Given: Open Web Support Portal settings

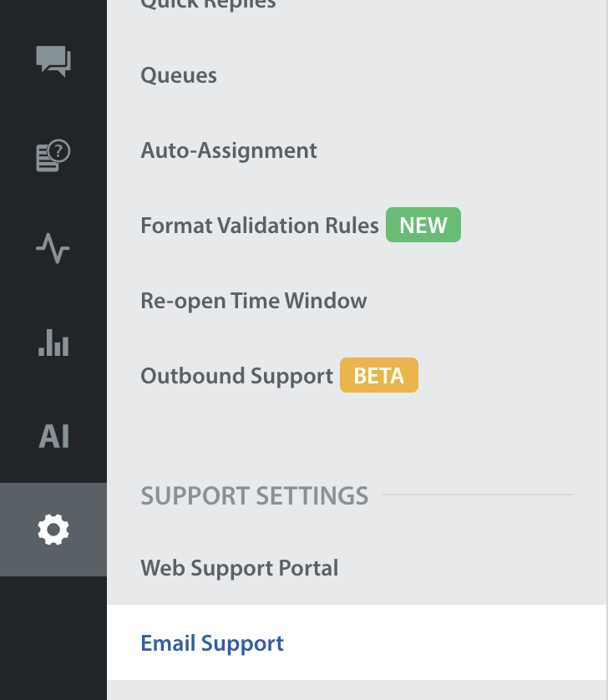Looking at the screenshot, I should click(240, 568).
